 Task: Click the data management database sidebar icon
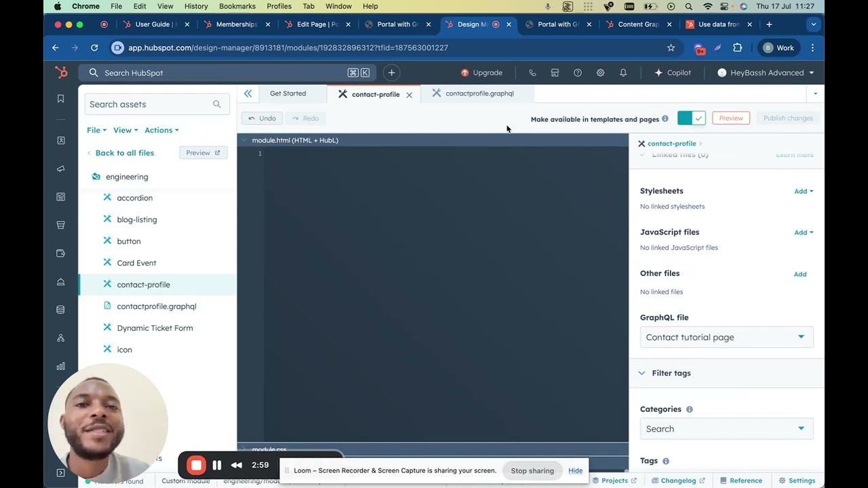click(60, 310)
